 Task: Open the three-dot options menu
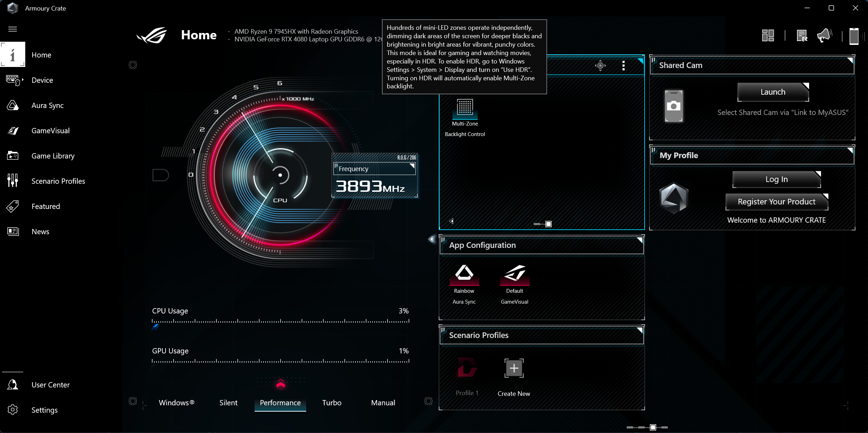[x=623, y=66]
